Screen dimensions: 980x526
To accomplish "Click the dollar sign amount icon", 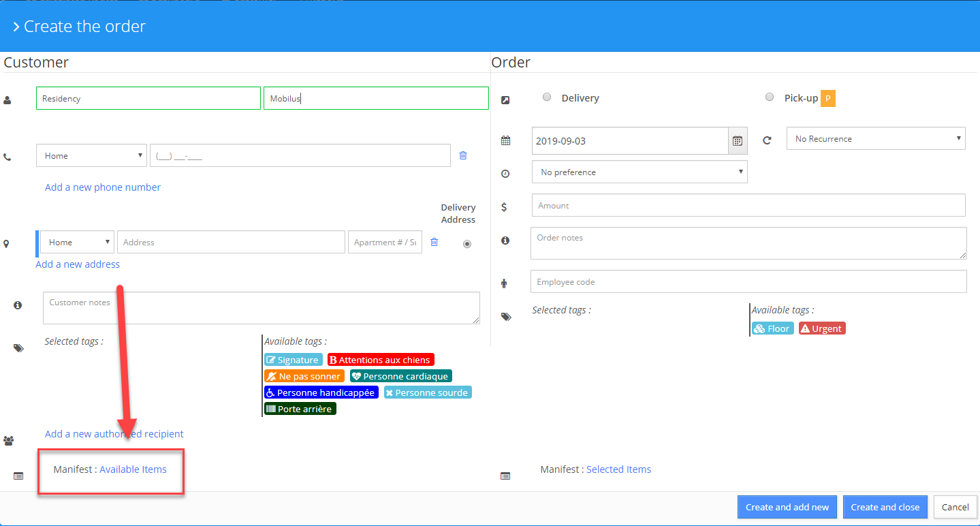I will pyautogui.click(x=504, y=206).
